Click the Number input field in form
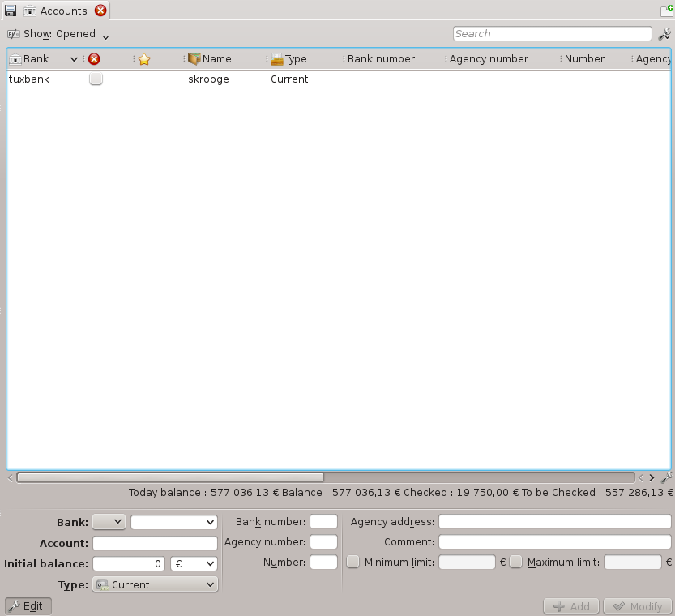675x616 pixels. coord(324,563)
